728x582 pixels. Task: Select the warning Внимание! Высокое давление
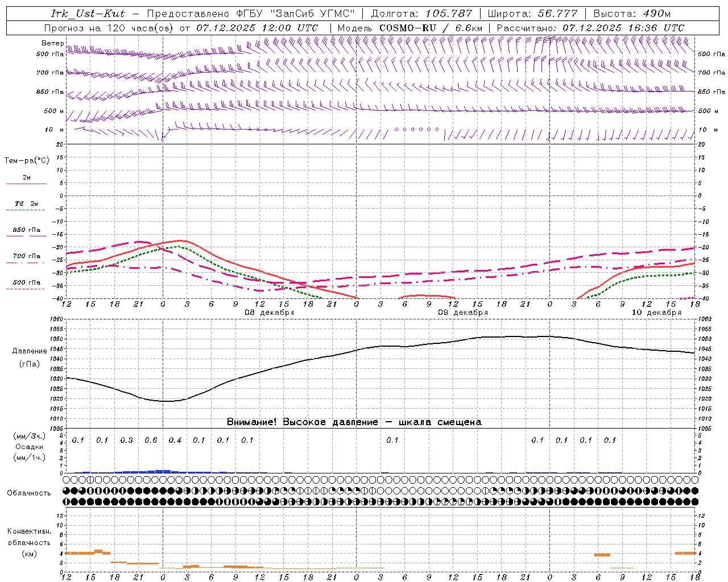(x=302, y=422)
